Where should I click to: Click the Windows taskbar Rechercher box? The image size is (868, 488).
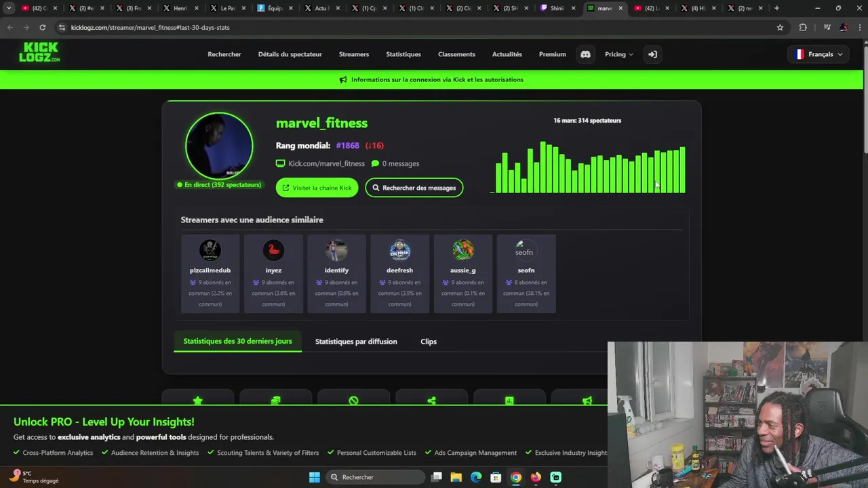pos(375,477)
